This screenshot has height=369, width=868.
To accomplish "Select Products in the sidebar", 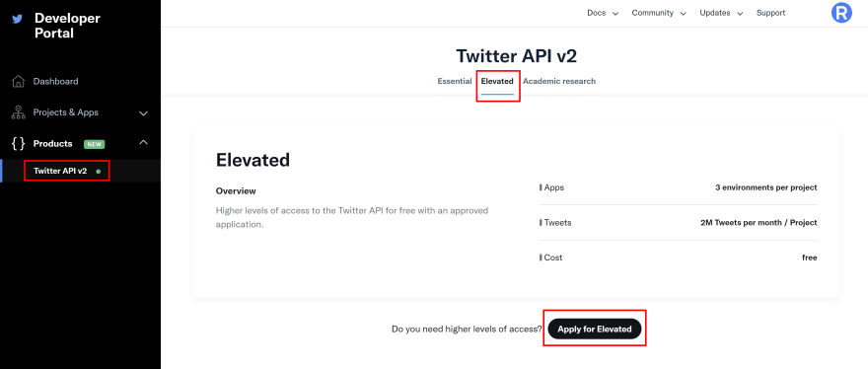I will point(52,143).
